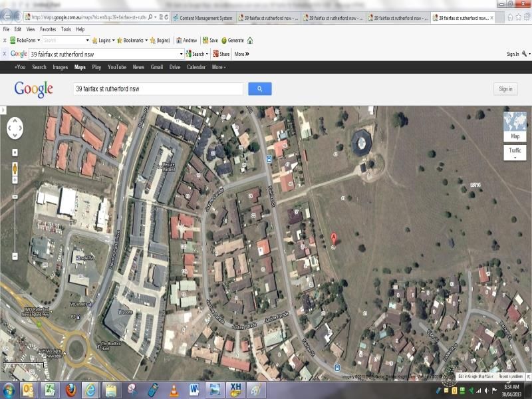Viewport: 532px width, 399px height.
Task: Click the blue Google Maps search button
Action: 259,88
